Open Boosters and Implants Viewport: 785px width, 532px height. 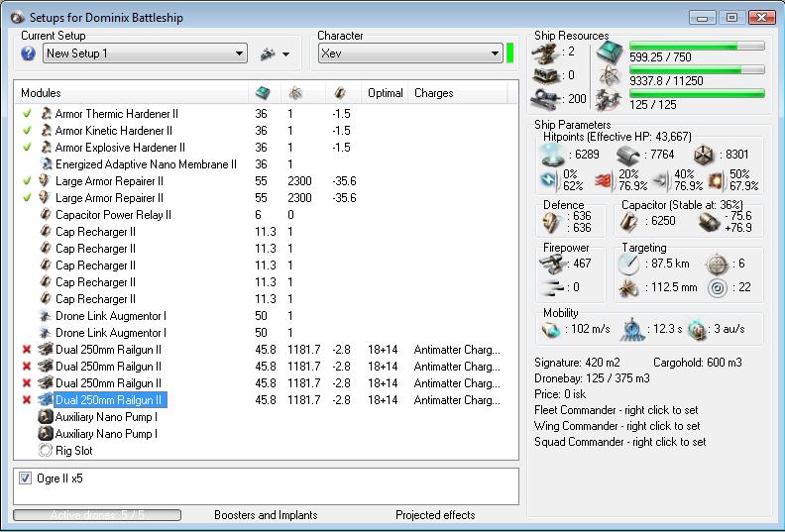point(266,515)
